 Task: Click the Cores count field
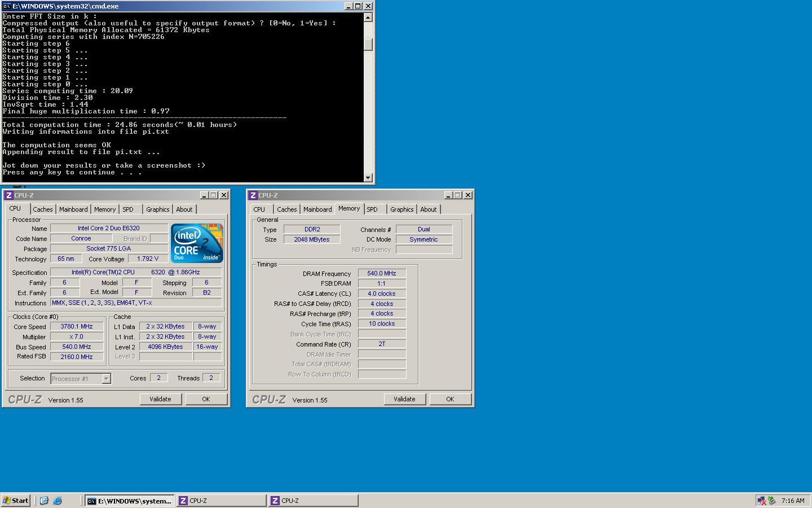point(158,378)
